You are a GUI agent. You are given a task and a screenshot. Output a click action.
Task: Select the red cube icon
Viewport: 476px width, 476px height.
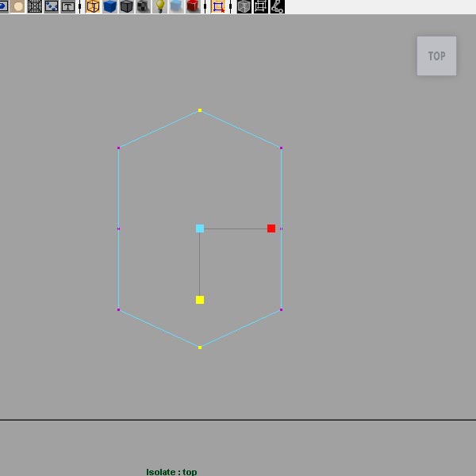pyautogui.click(x=193, y=6)
